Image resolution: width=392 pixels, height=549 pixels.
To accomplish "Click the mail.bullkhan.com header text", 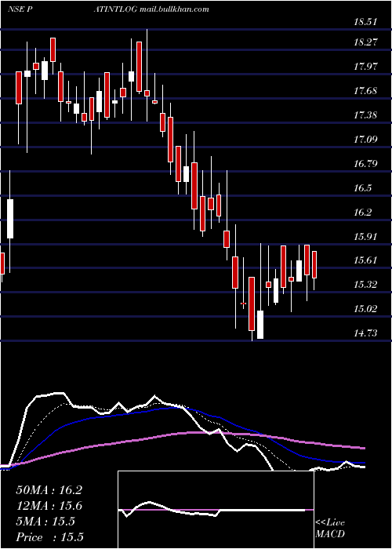I will coord(174,9).
